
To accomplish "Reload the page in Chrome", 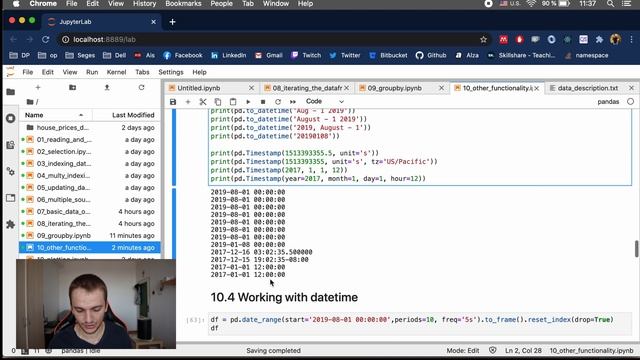I will point(46,40).
